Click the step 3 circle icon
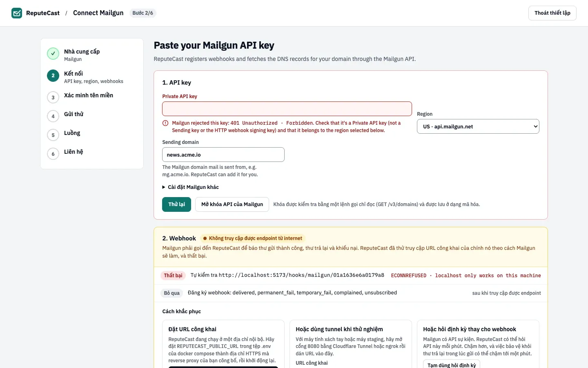588x368 pixels. pyautogui.click(x=53, y=97)
